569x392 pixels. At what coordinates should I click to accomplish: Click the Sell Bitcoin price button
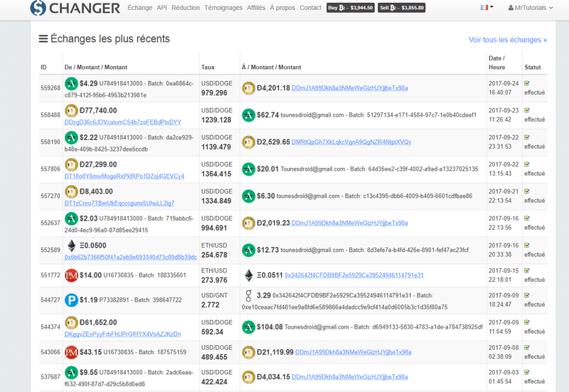point(402,8)
